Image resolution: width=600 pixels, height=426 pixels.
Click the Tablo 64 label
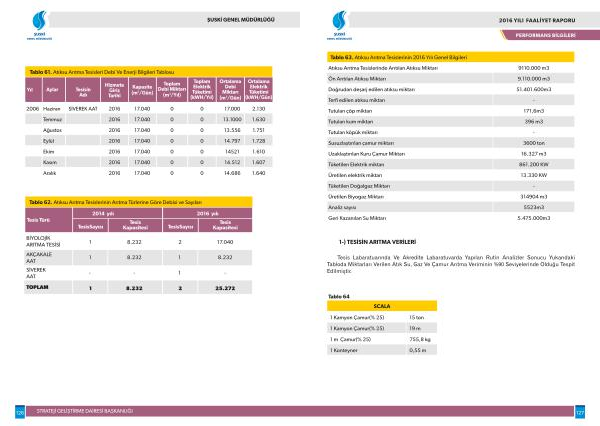339,297
